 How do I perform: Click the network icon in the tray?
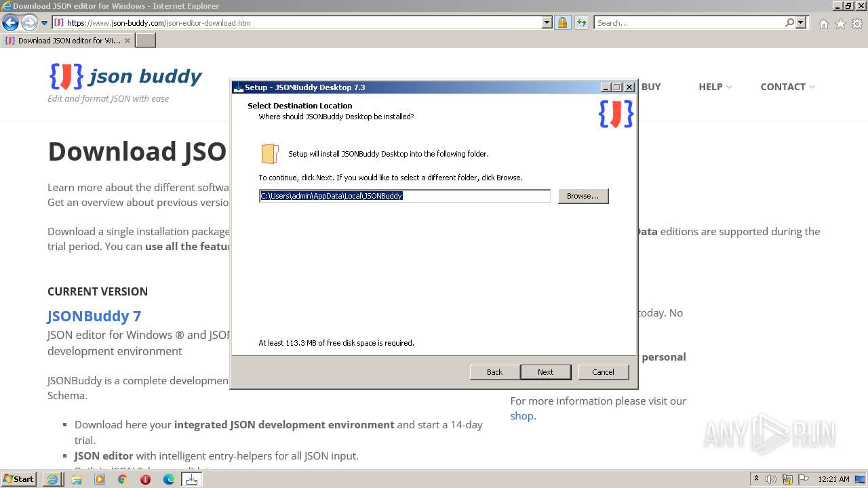[x=787, y=479]
